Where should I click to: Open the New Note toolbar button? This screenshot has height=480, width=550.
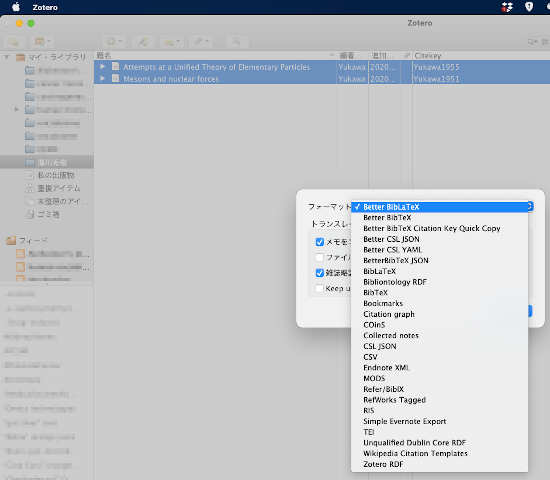172,41
